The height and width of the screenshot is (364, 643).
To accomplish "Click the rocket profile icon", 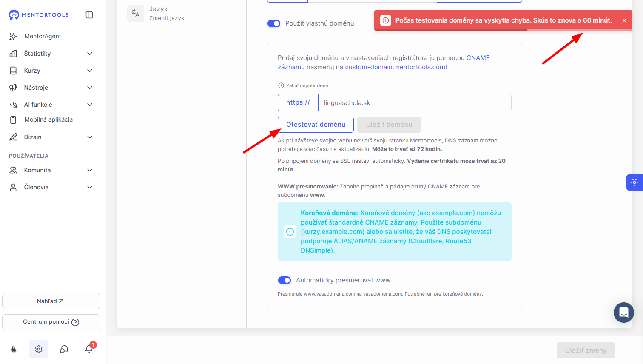I will click(x=14, y=349).
